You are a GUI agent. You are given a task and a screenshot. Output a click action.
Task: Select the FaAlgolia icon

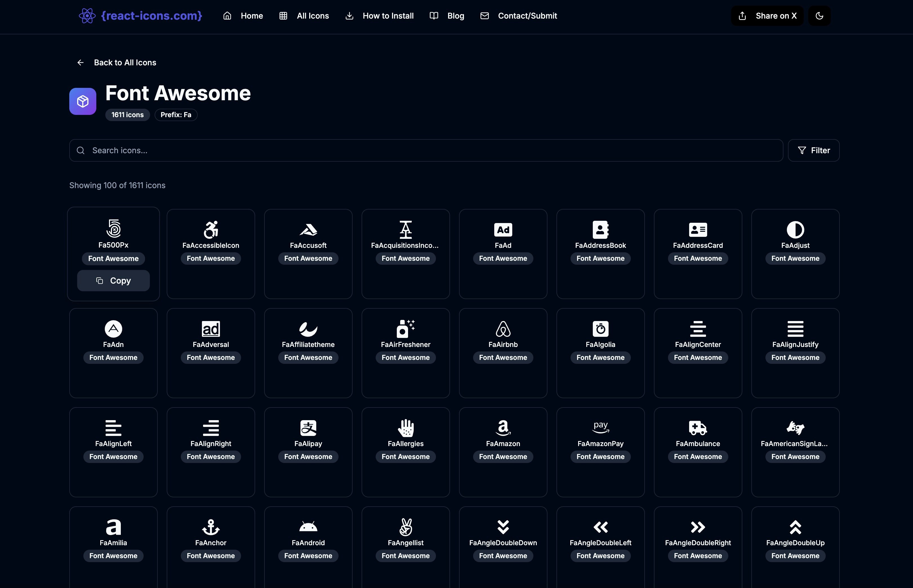[600, 329]
